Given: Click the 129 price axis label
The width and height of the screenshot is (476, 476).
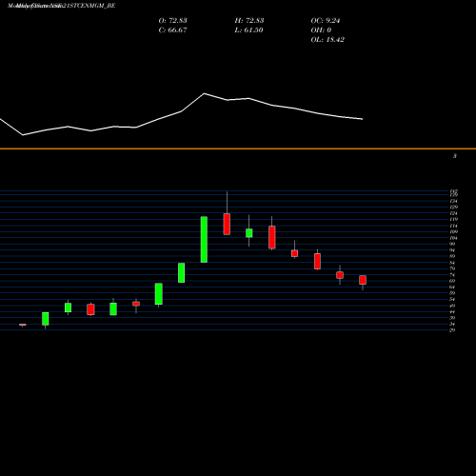Looking at the screenshot, I should click(453, 208).
